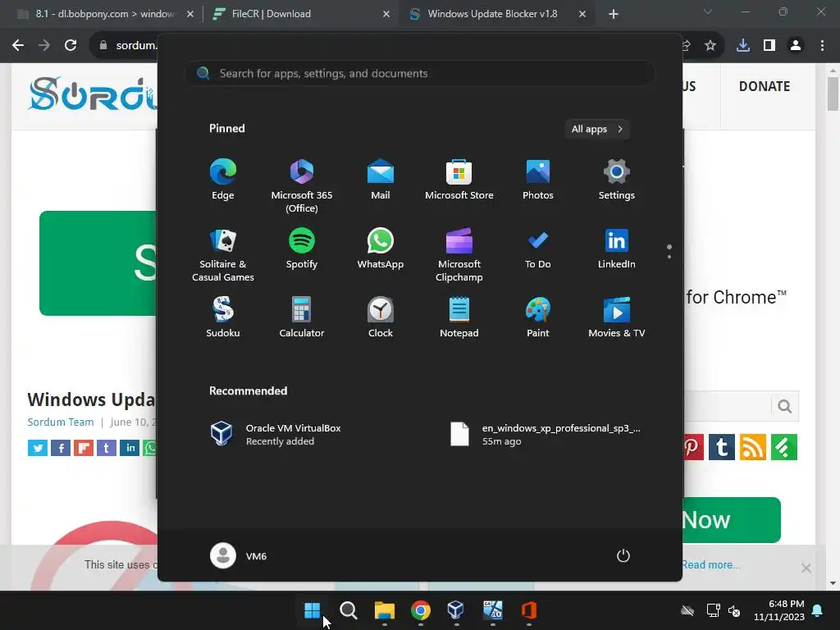Dismiss the cookie notice
Screen dimensions: 840x630
click(806, 568)
